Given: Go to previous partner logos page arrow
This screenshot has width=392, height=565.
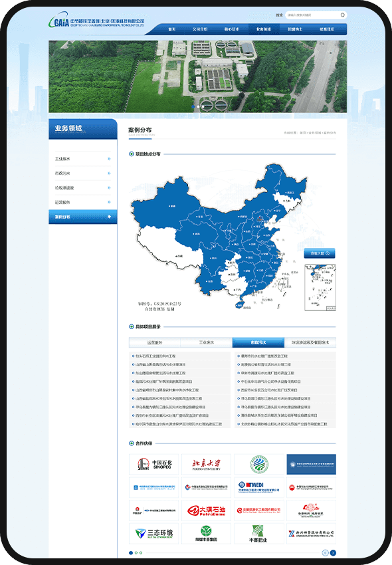Looking at the screenshot, I should (325, 553).
